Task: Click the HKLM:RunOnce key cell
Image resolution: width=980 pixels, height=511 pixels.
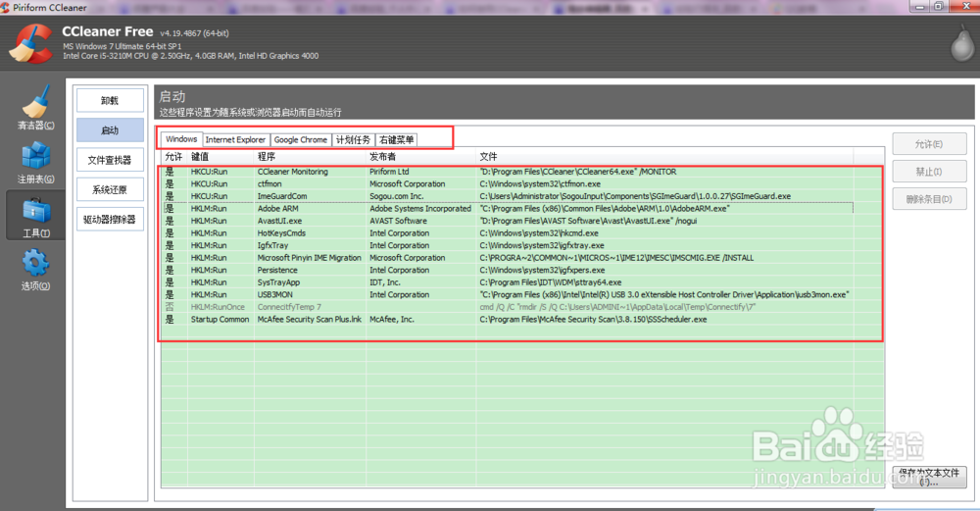Action: coord(218,306)
